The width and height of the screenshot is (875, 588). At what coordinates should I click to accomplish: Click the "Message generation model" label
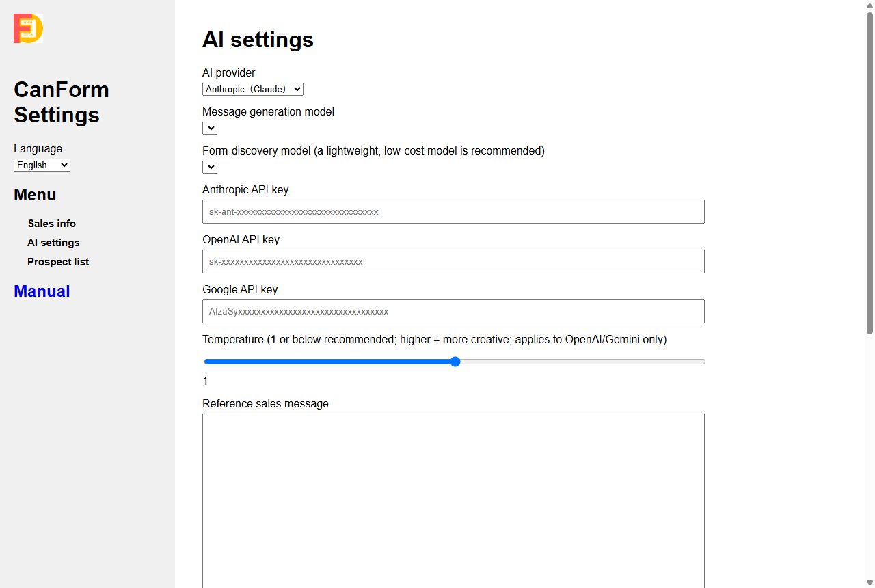[268, 111]
